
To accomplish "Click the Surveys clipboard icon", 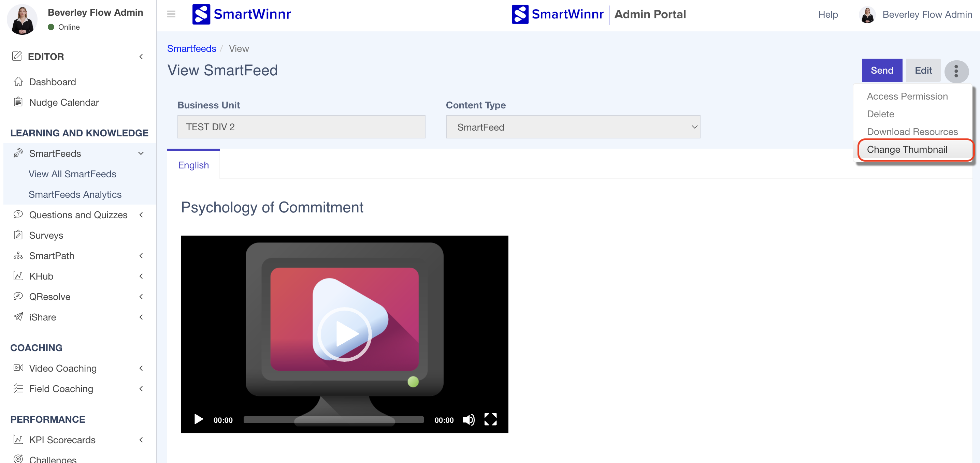I will tap(18, 235).
